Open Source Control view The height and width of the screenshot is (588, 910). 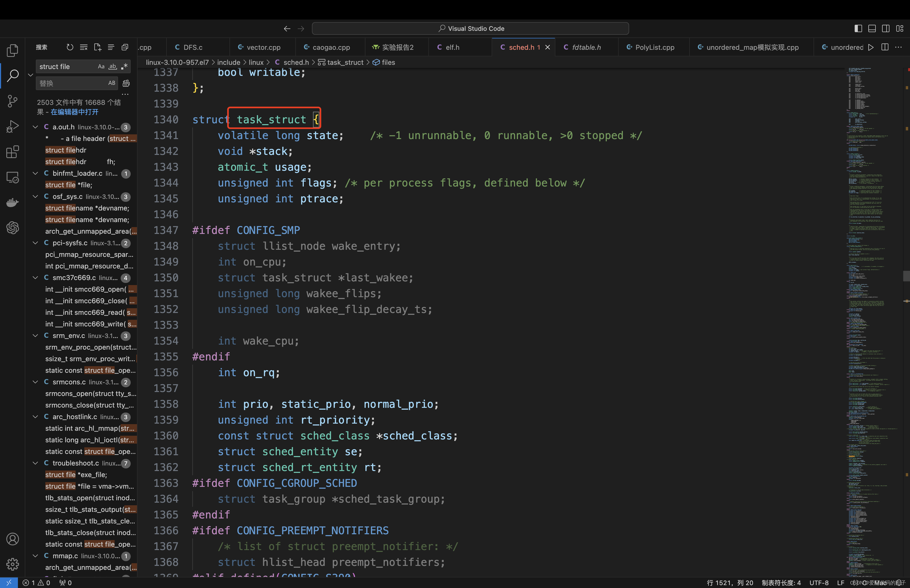click(13, 101)
